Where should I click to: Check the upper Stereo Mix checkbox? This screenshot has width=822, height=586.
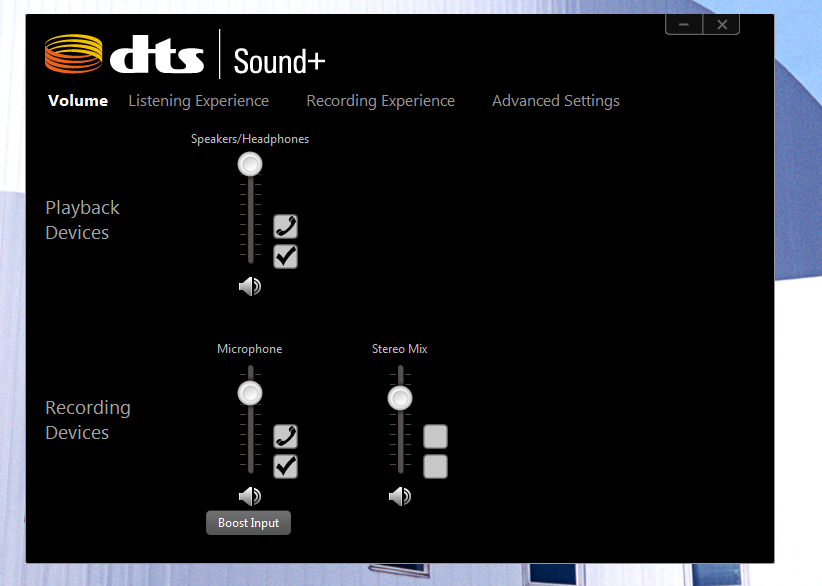pos(435,436)
